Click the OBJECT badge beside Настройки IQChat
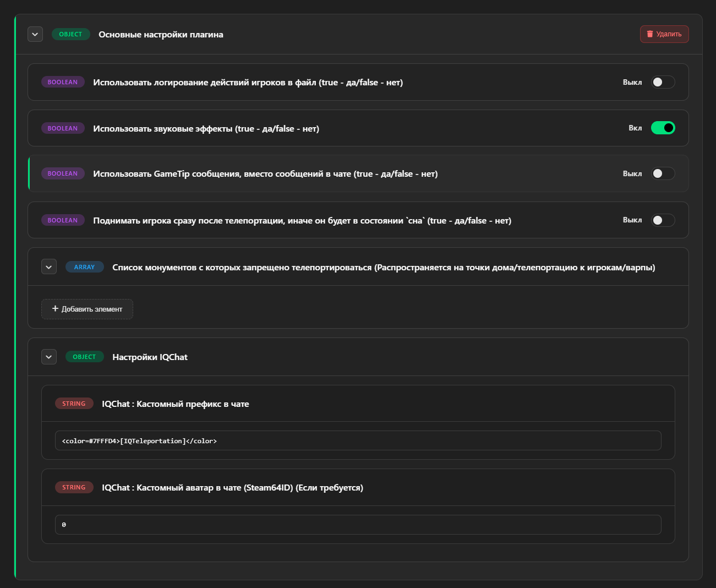 pyautogui.click(x=84, y=357)
